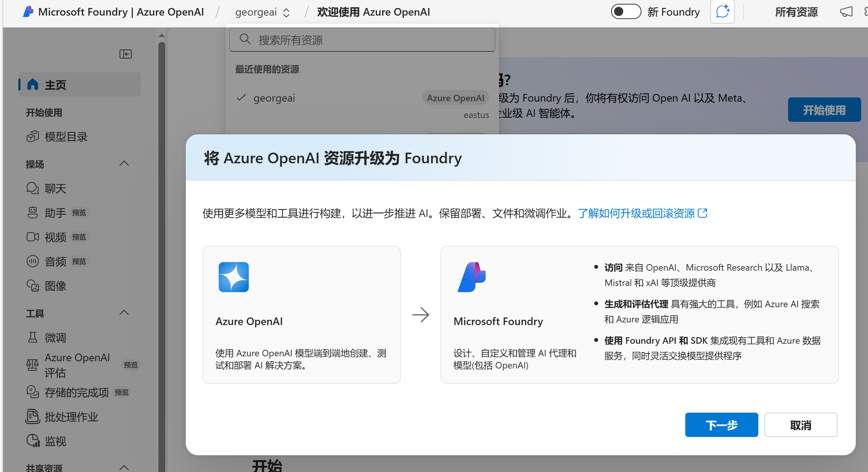Collapse the 操场 section chevron
The height and width of the screenshot is (472, 868).
pyautogui.click(x=124, y=164)
